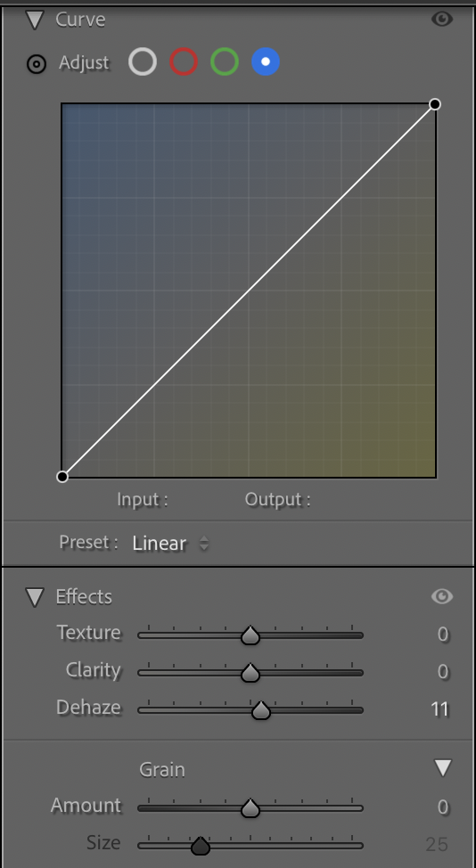Click the bottom-left black point of the curve
Image resolution: width=476 pixels, height=868 pixels.
tap(62, 477)
